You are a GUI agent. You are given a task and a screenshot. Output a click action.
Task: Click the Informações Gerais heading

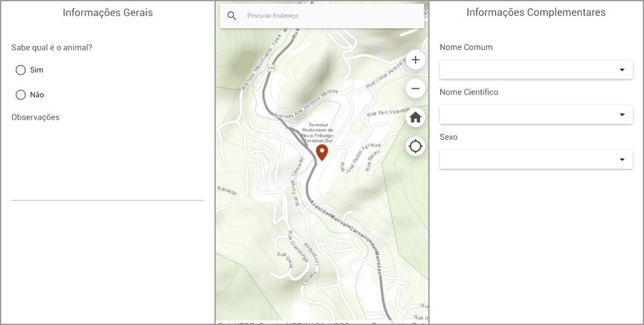(x=108, y=13)
